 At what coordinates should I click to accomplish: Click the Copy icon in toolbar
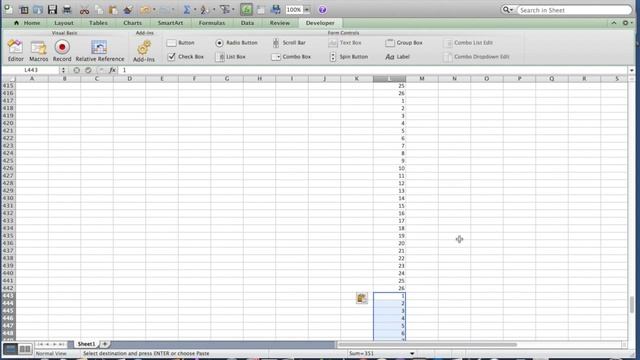coord(99,10)
